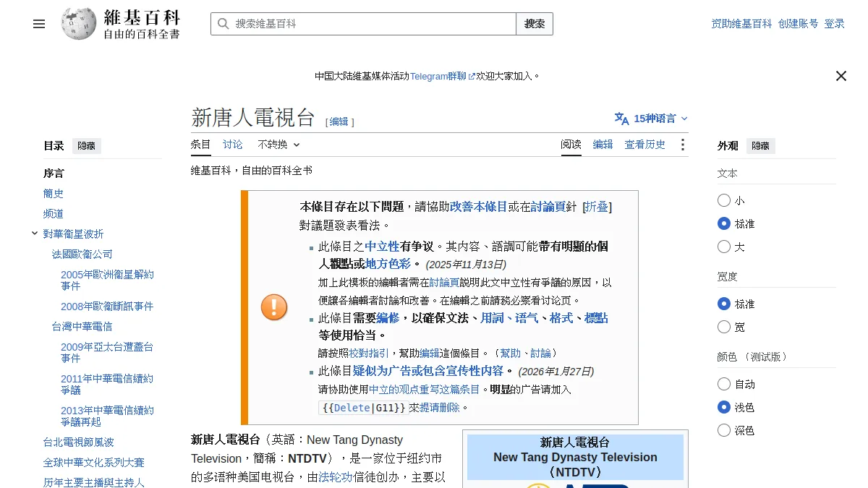
Task: Click the Wikipedia globe logo
Action: pos(79,24)
